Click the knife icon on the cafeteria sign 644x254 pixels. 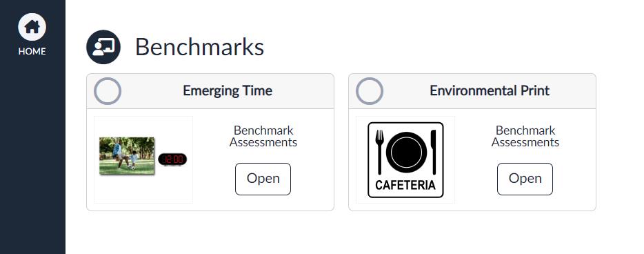tap(433, 152)
